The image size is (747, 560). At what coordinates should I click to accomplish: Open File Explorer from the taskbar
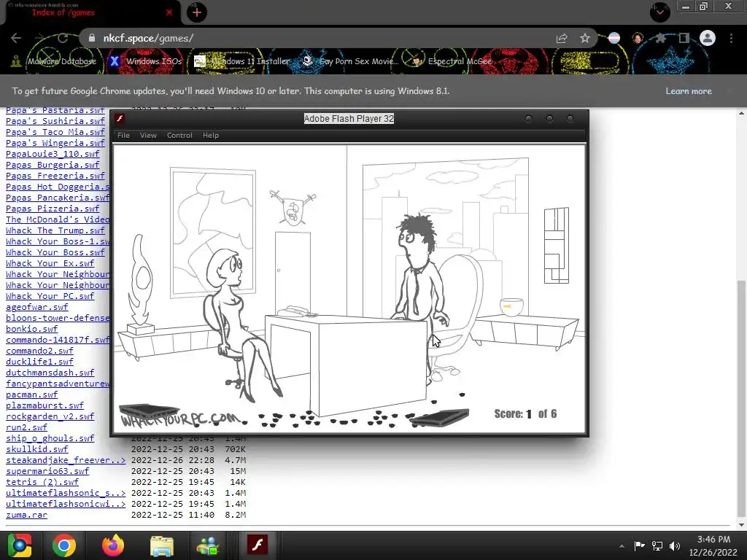click(x=162, y=545)
